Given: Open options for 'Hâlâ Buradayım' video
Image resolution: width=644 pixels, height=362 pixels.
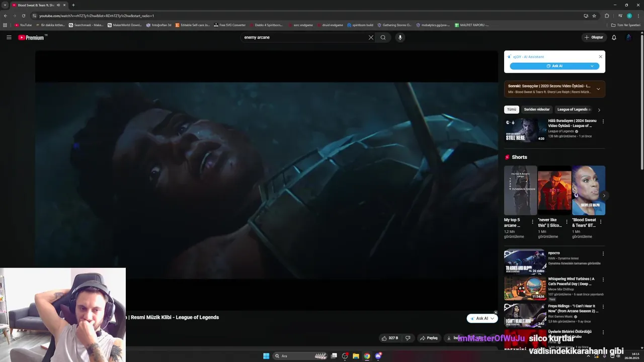Looking at the screenshot, I should click(x=603, y=121).
